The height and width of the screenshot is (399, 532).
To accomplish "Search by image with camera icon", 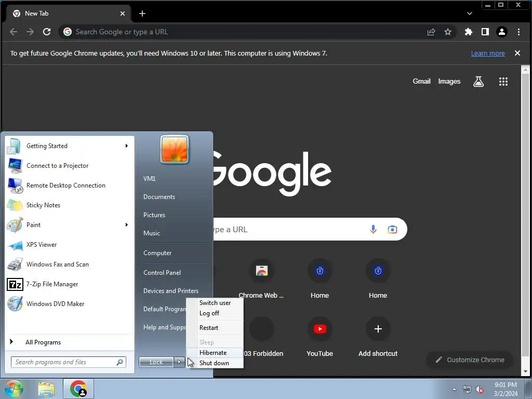I will click(x=393, y=229).
